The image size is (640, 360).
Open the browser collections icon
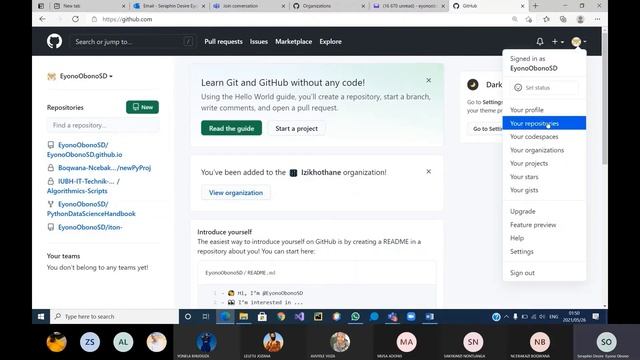(x=563, y=19)
